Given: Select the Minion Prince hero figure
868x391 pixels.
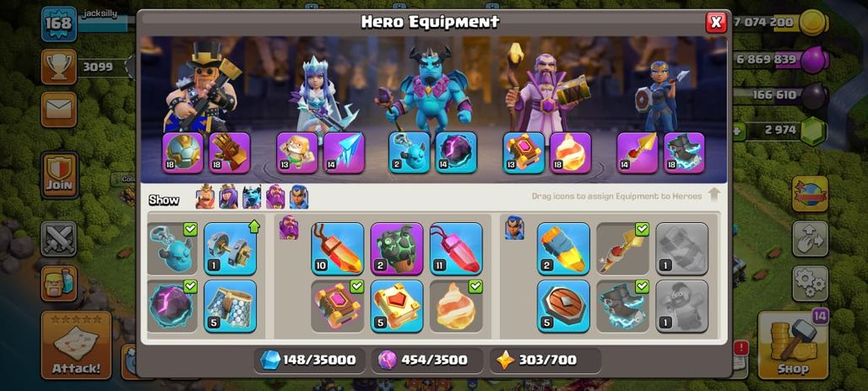Looking at the screenshot, I should (428, 89).
